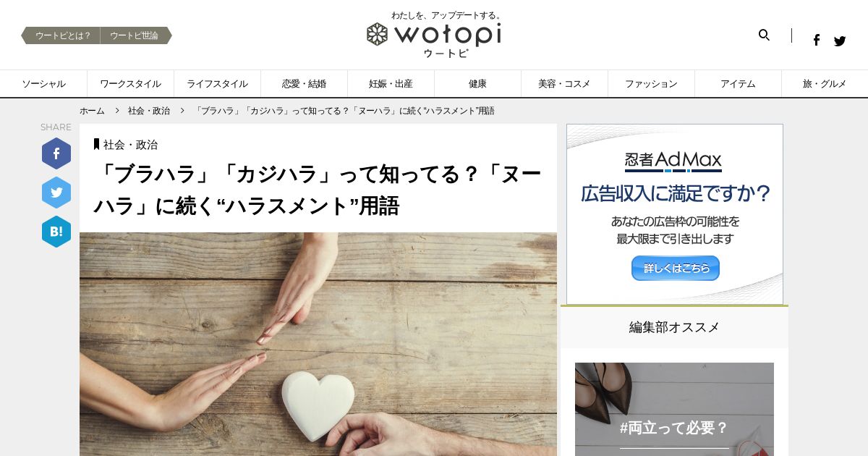Share via Hatena B! hexagon button
The width and height of the screenshot is (868, 456).
pos(56,232)
